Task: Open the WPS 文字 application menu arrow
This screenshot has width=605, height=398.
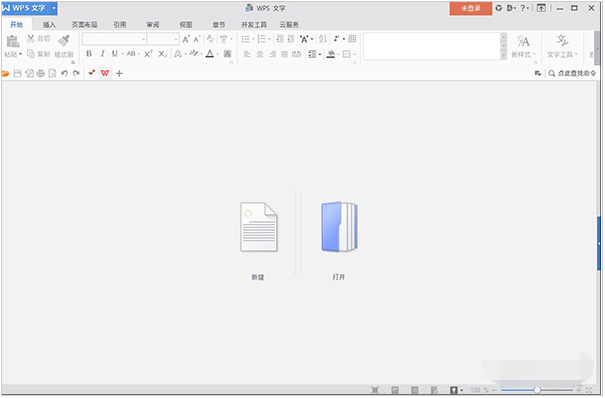Action: click(54, 8)
